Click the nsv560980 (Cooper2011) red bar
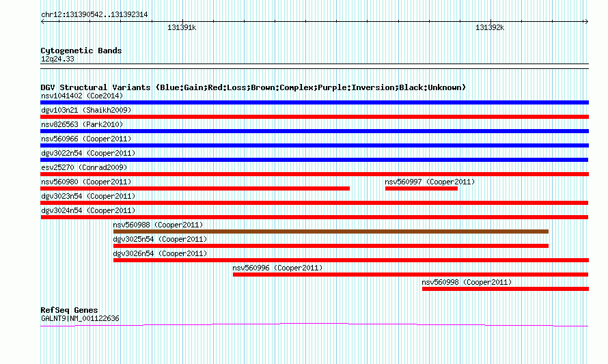Screen dimensions: 608x364 [x=195, y=188]
